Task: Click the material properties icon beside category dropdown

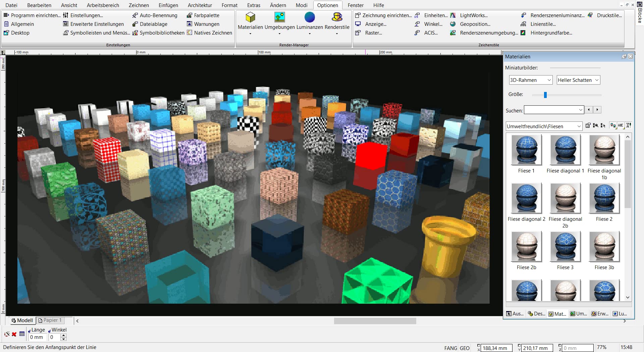Action: point(588,125)
